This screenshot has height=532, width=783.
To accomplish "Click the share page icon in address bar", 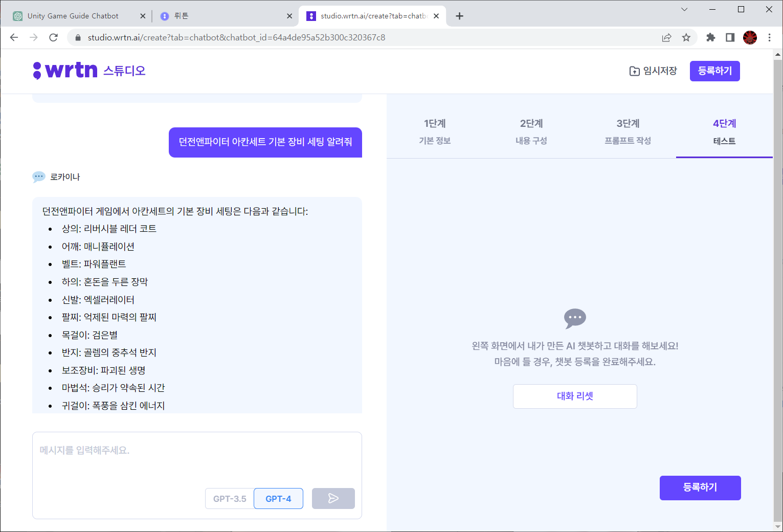I will [x=666, y=37].
